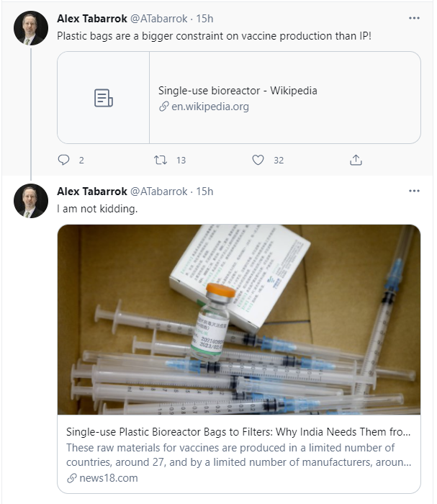Click the document icon in Wikipedia card

[x=104, y=98]
